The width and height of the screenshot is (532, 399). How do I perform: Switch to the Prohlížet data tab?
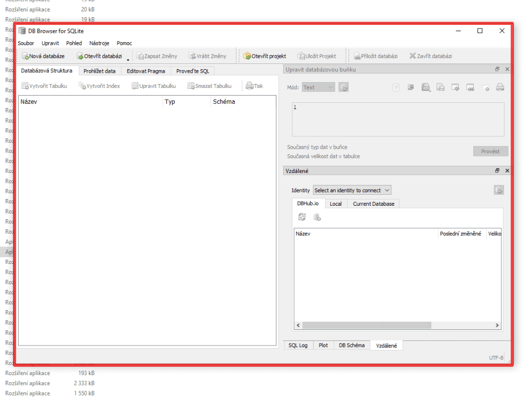click(x=99, y=71)
